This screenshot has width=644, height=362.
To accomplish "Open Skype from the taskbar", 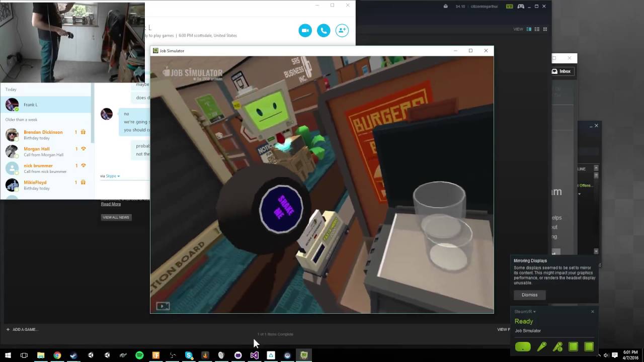I will click(x=189, y=355).
